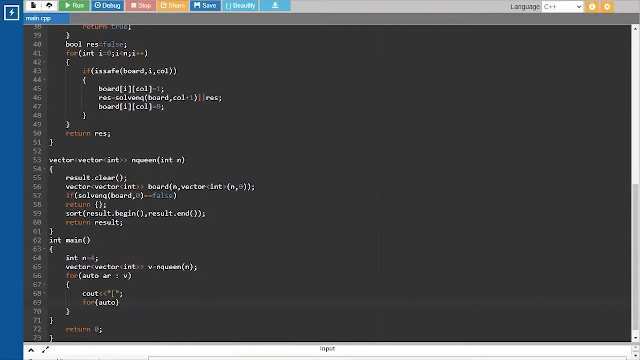Click the upload file cloud icon
The image size is (640, 360).
(x=49, y=5)
